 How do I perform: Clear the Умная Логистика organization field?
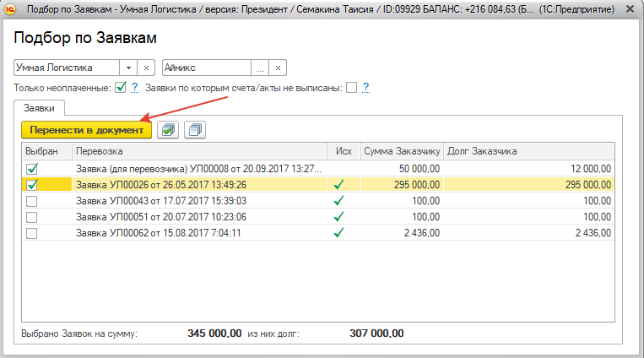(146, 68)
